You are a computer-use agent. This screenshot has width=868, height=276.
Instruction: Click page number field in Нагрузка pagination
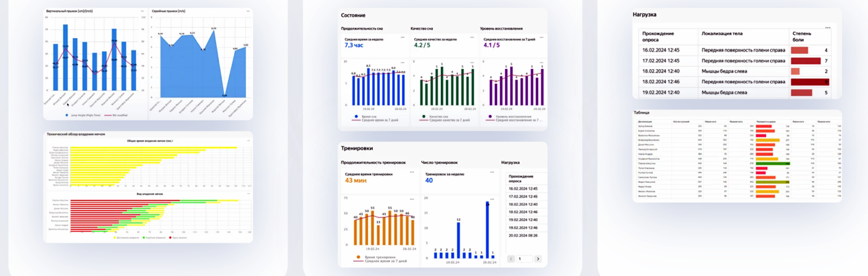(x=524, y=259)
